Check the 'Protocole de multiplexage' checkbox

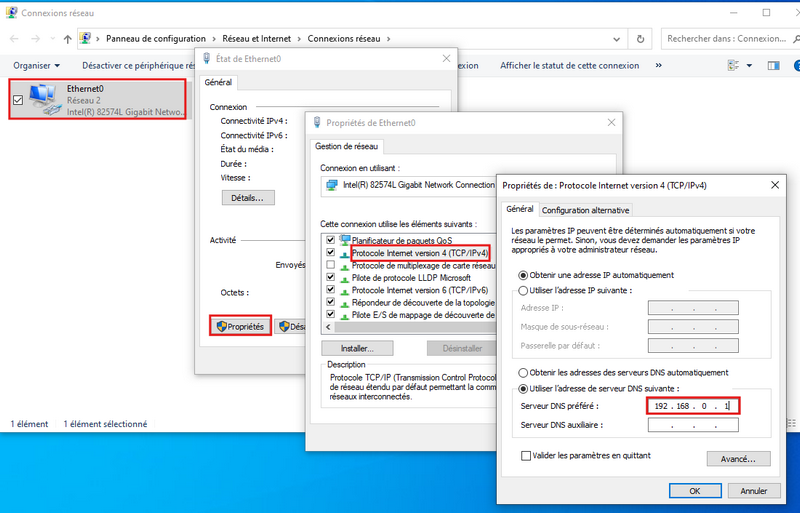tap(331, 266)
